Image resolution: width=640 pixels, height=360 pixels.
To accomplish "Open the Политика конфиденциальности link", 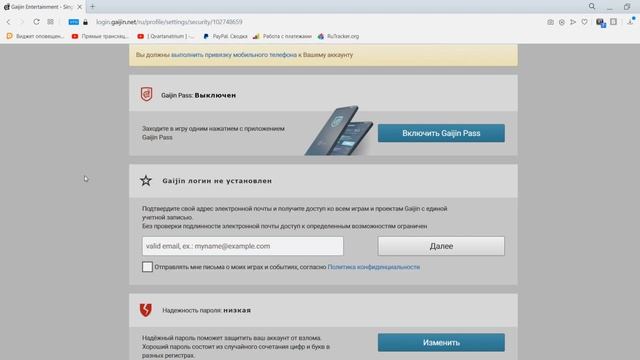I will (x=373, y=267).
